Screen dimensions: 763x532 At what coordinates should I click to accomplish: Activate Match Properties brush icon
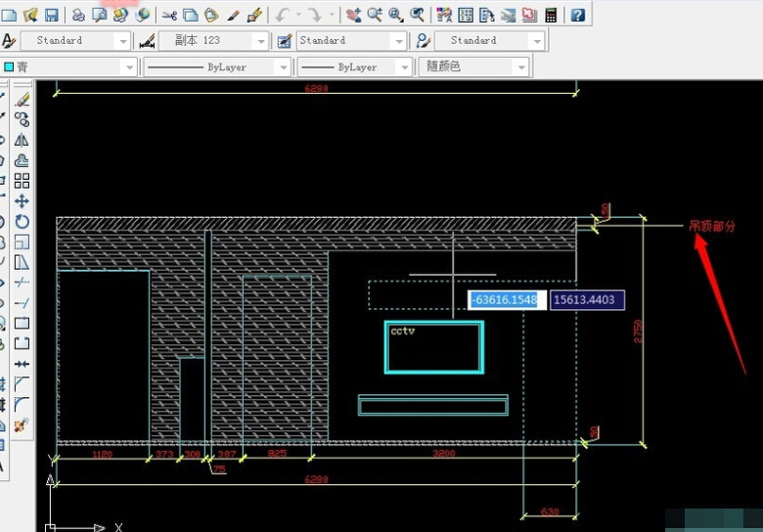tap(233, 15)
